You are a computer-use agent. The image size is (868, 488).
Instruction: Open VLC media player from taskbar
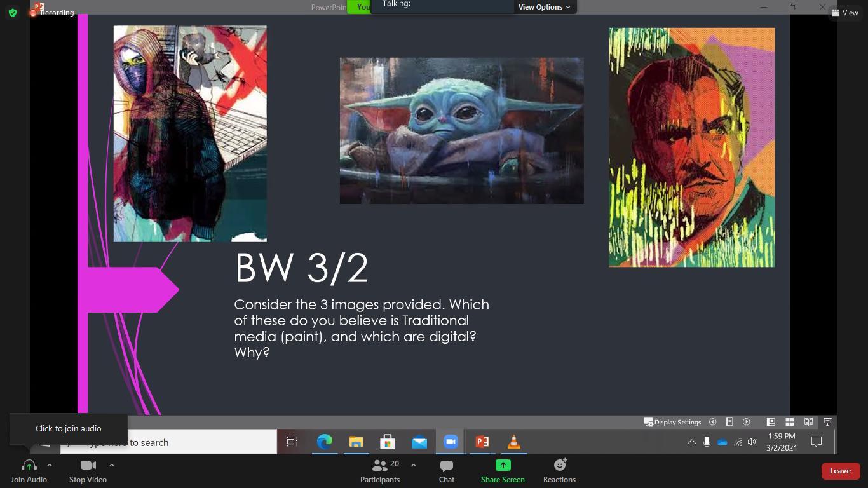pyautogui.click(x=514, y=442)
